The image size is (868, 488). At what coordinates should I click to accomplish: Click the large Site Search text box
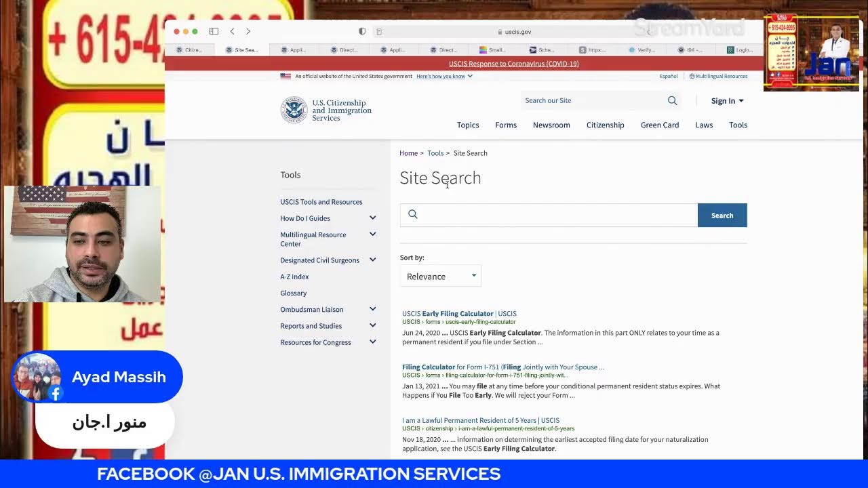tap(549, 215)
